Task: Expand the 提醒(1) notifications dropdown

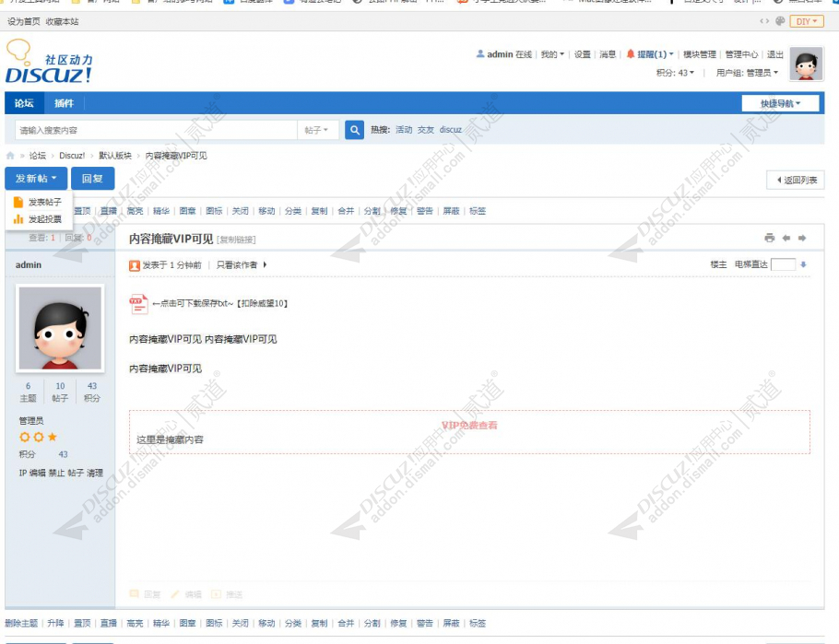Action: (x=655, y=54)
